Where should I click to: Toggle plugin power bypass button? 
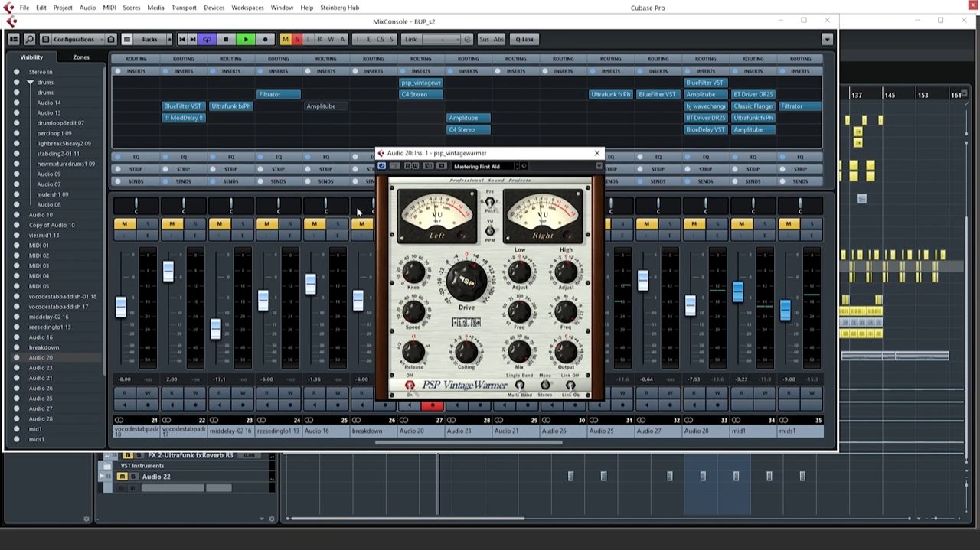[381, 166]
